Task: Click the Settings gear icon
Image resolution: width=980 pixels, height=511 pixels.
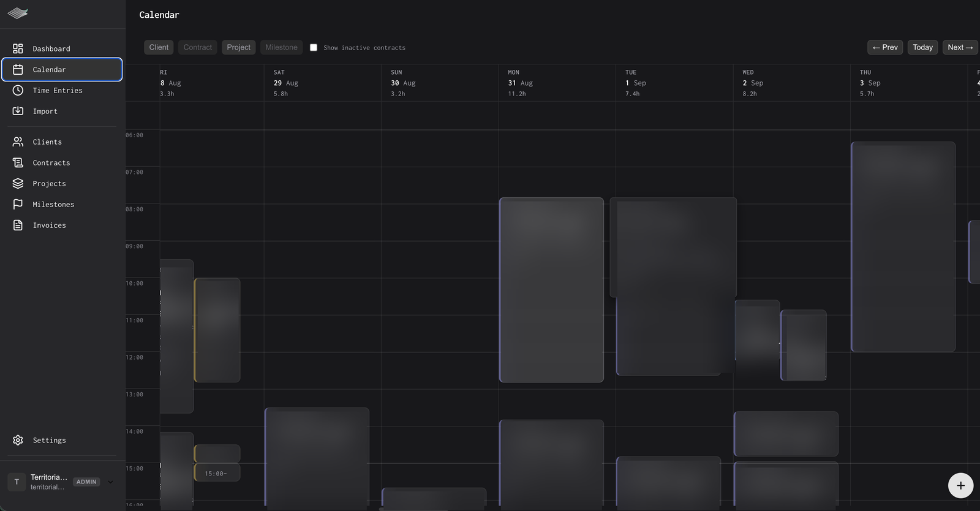Action: pos(18,440)
